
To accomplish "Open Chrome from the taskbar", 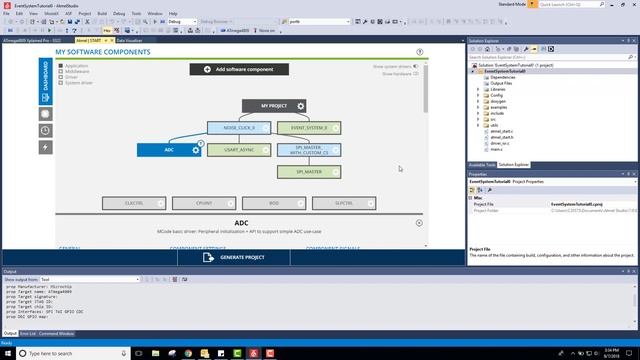I will click(x=188, y=353).
